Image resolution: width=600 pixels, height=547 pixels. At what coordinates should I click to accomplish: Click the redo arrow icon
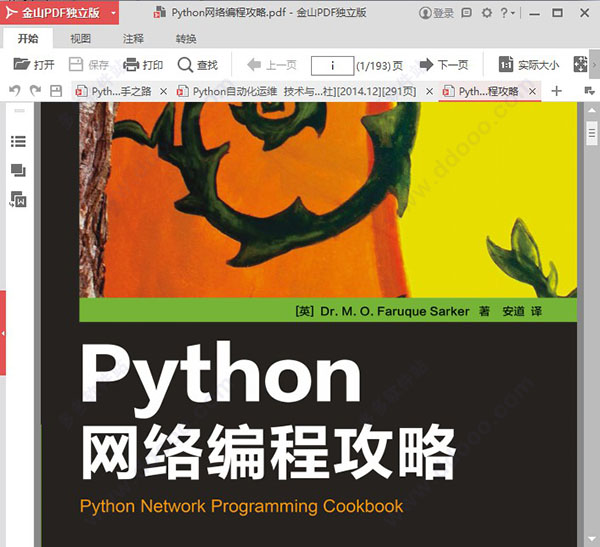[35, 91]
